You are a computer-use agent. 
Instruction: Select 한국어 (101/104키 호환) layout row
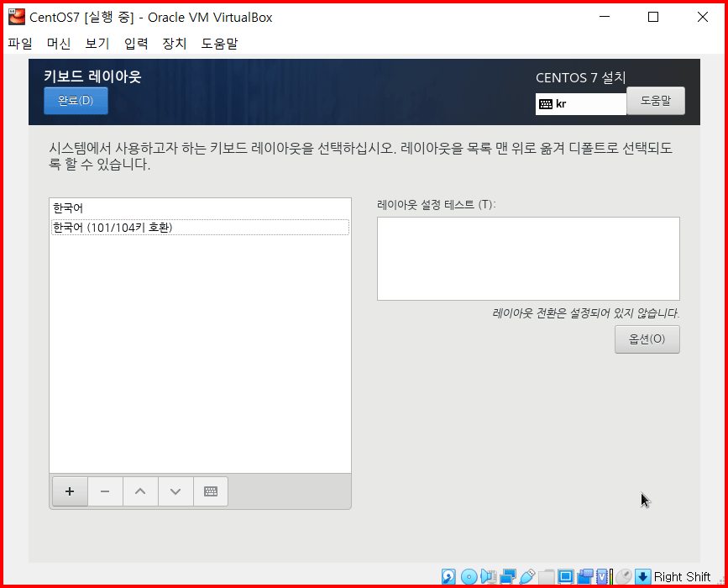point(200,227)
